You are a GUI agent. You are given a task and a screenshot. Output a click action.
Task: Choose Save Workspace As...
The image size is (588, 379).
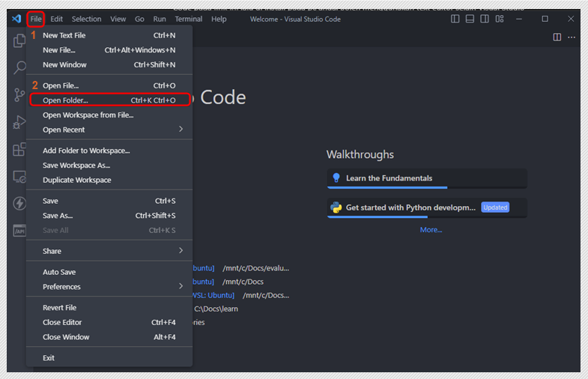pos(109,165)
